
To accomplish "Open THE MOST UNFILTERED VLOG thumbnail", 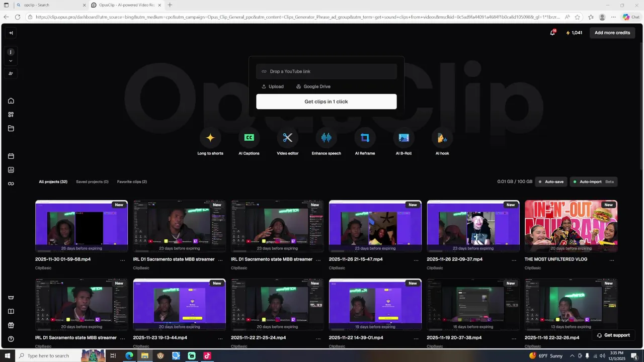I will coord(571,226).
